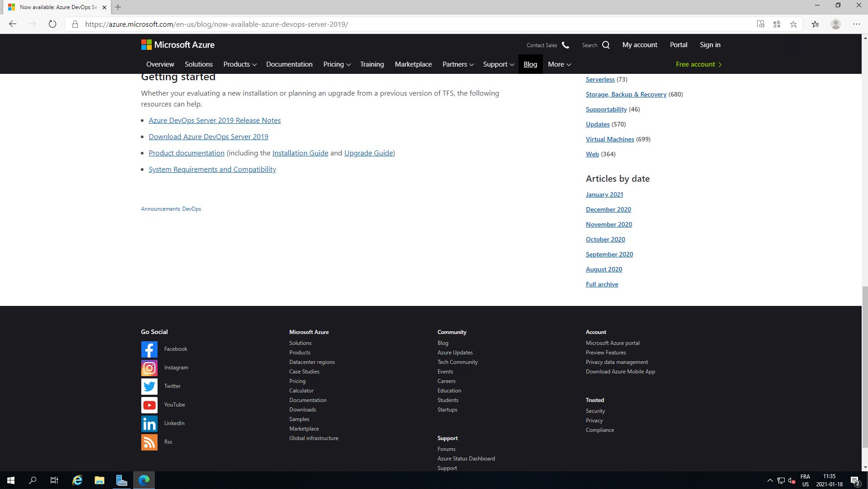Screen dimensions: 868x489
Task: Open Azure DevOps Server 2019 Release Notes link
Action: click(215, 120)
